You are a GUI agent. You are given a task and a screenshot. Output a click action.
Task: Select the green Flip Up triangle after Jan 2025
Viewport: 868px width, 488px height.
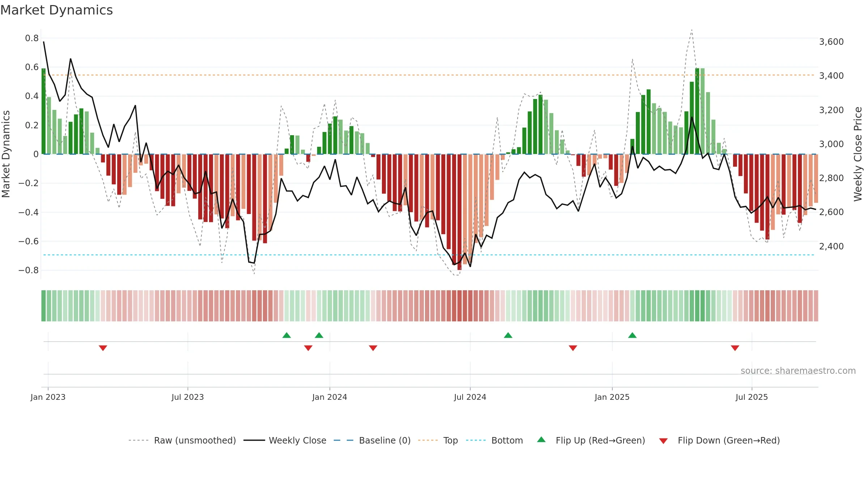pos(632,335)
